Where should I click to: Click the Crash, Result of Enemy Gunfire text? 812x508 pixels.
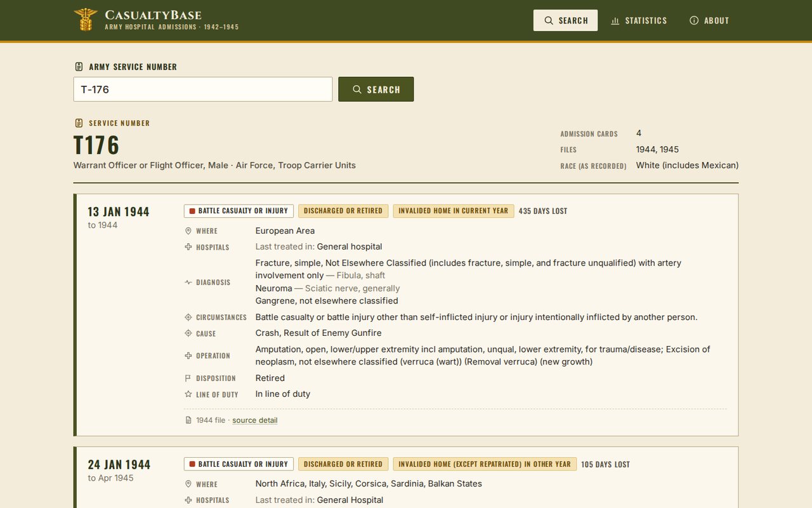coord(318,333)
